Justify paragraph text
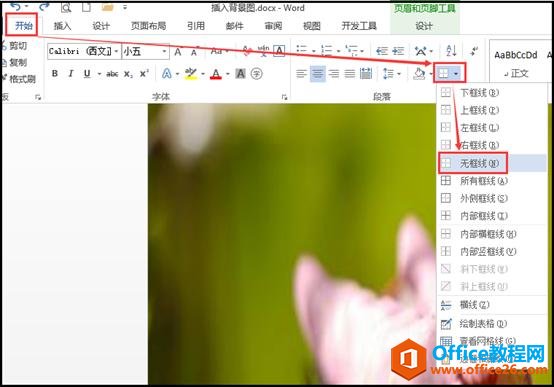The image size is (554, 387). [x=350, y=74]
